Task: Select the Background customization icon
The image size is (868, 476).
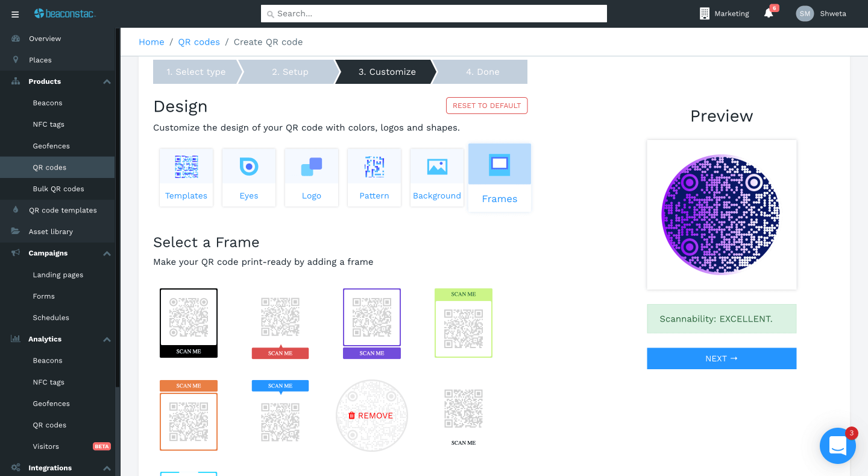Action: (436, 166)
